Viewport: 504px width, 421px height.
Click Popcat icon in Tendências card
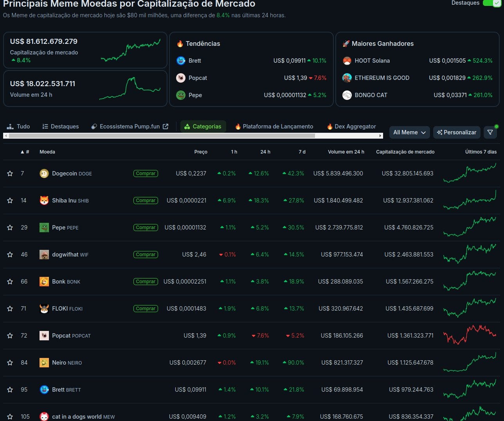click(181, 78)
